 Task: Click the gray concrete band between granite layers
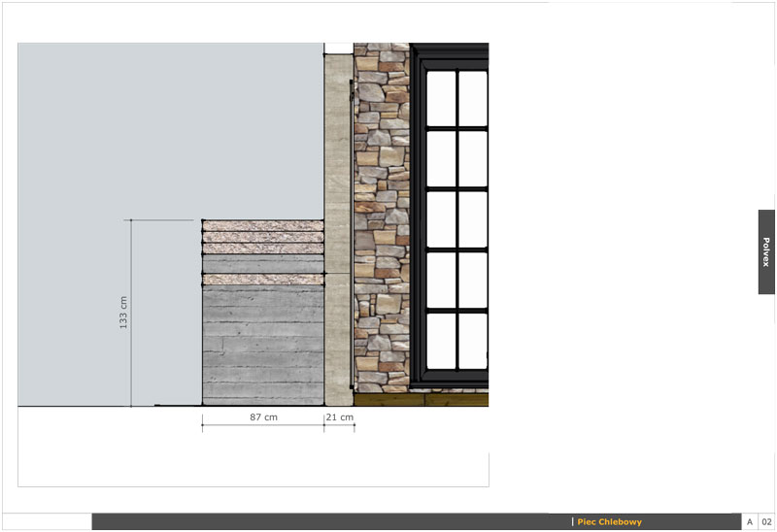point(262,263)
